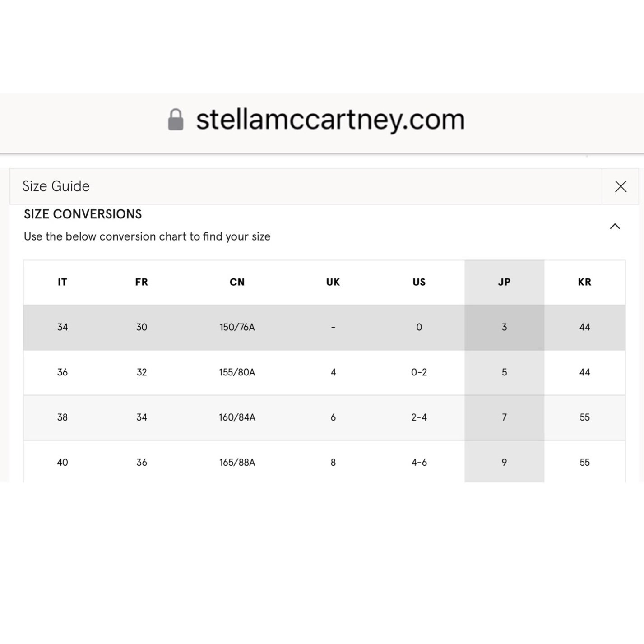Select the UK 8 size cell

[333, 462]
